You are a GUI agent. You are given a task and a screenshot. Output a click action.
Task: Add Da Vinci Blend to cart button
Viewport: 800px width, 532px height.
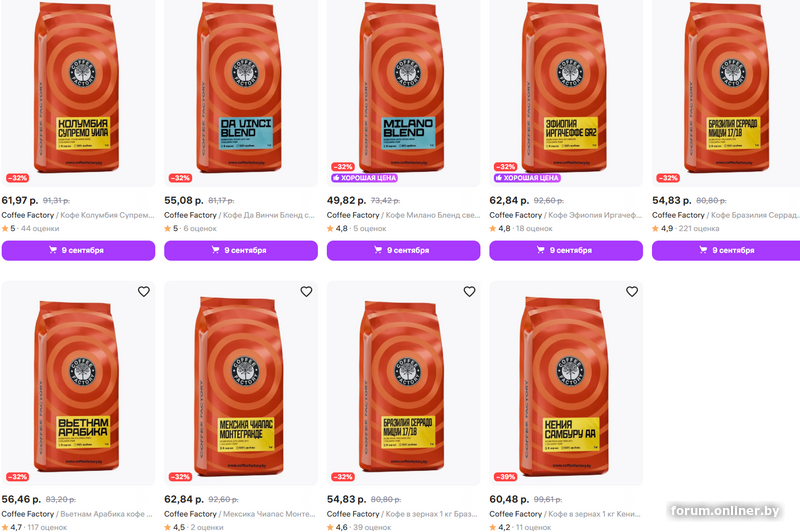(241, 250)
